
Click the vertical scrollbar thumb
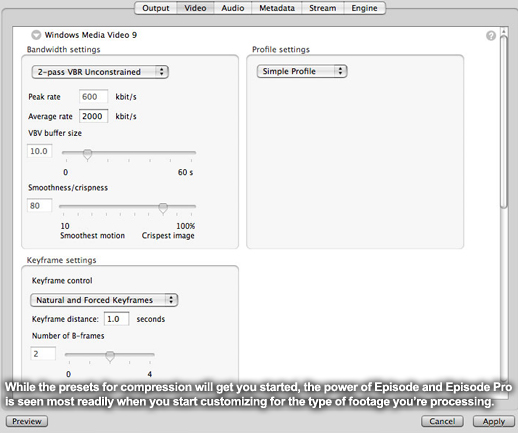504,122
